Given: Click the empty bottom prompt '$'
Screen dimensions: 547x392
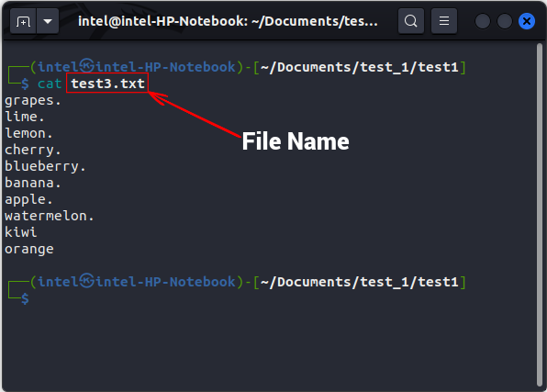Looking at the screenshot, I should coord(25,298).
